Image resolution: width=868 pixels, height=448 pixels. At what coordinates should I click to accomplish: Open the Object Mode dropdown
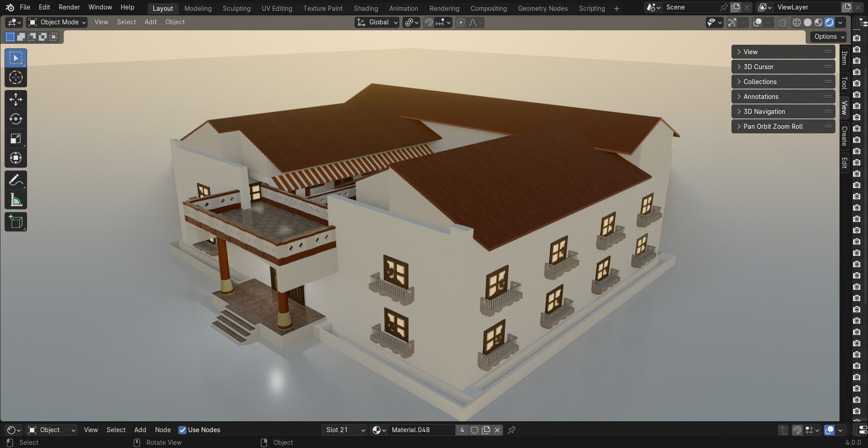[57, 22]
